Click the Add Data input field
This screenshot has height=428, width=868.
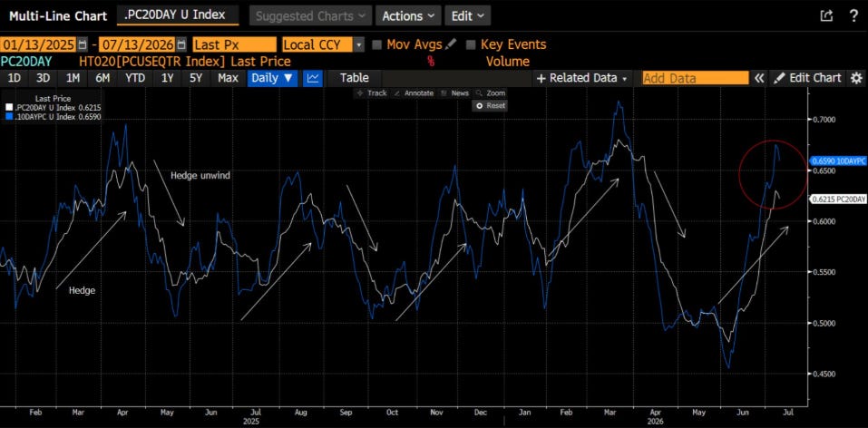point(696,78)
